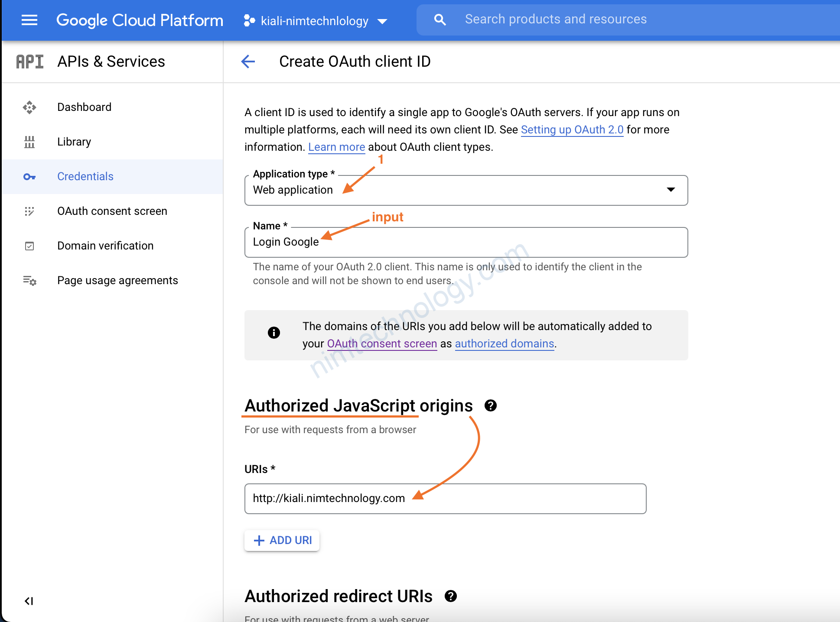Viewport: 840px width, 622px height.
Task: Click the API logo icon
Action: click(x=30, y=62)
